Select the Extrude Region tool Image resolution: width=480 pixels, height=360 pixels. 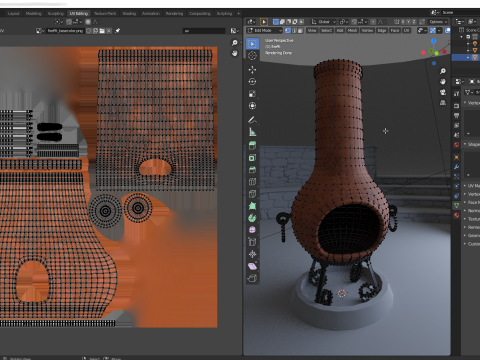tap(252, 146)
